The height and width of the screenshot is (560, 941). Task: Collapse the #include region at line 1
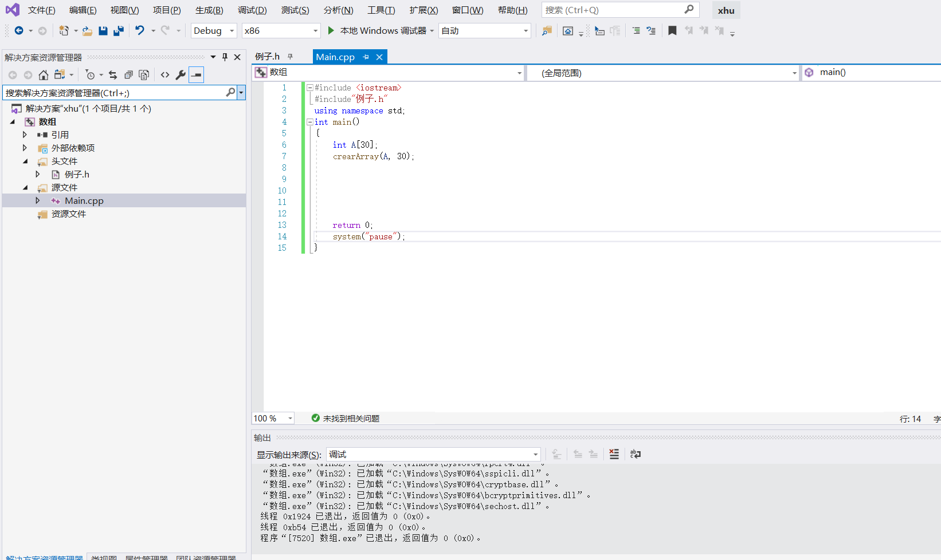310,88
